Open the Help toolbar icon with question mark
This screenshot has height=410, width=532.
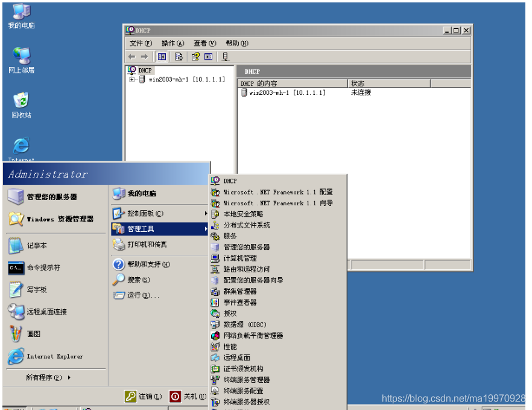(195, 56)
